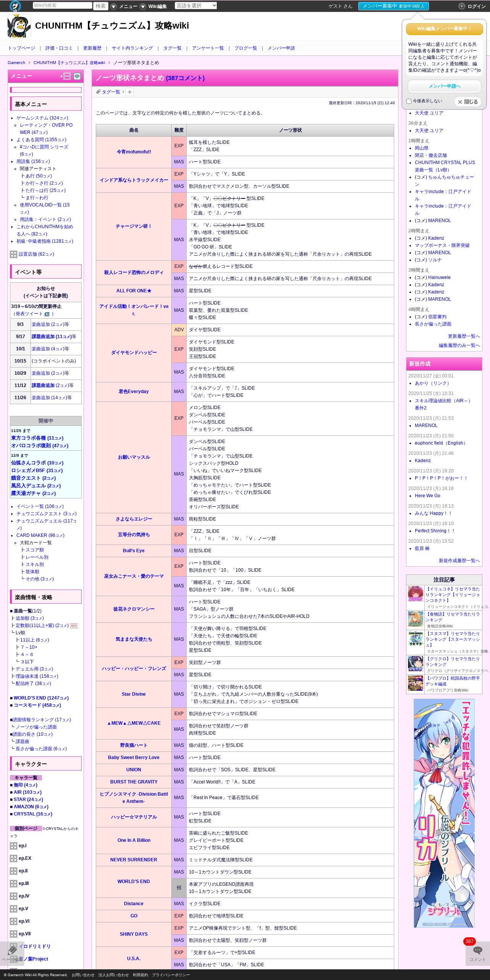Open the 課題曲追加 (11コメ) link for 9/17
This screenshot has width=490, height=980.
tap(52, 337)
